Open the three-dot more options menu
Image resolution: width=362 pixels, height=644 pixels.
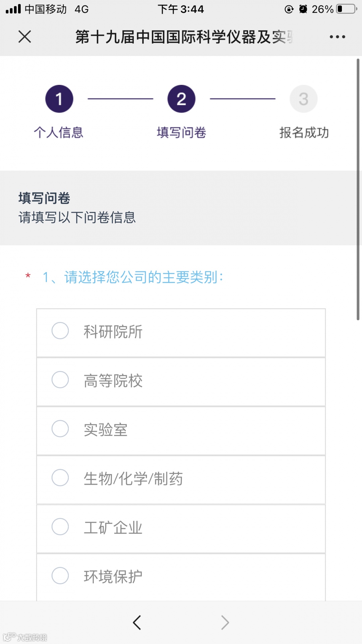click(337, 37)
